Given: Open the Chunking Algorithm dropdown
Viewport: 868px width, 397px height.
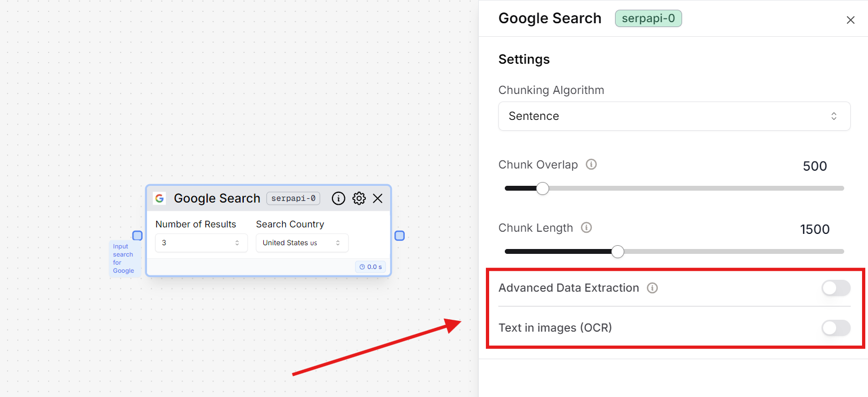Looking at the screenshot, I should point(674,116).
